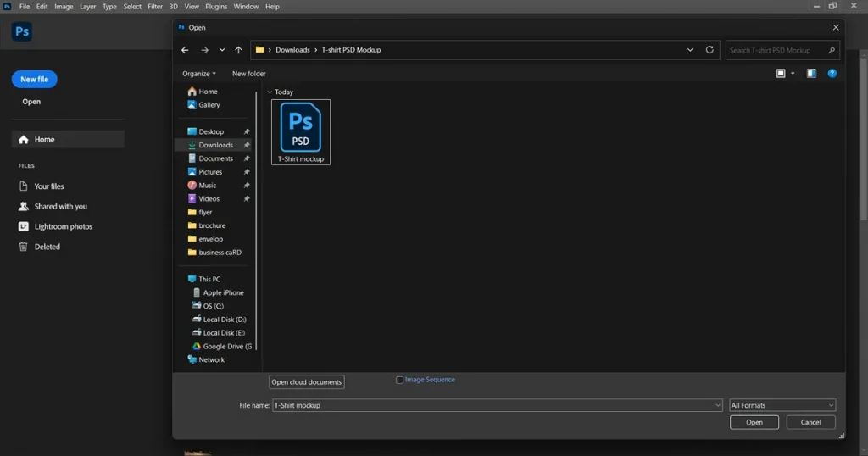Go forward in Open dialog
This screenshot has width=868, height=456.
(x=205, y=50)
